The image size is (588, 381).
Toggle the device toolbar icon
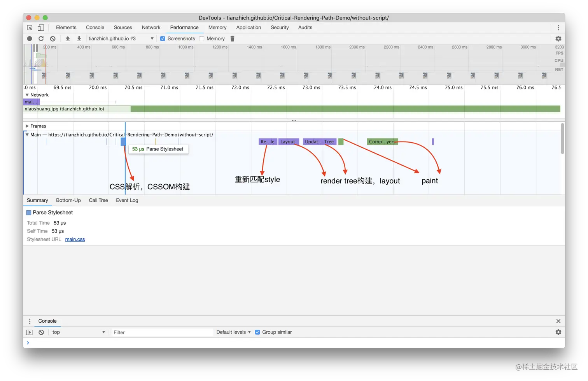pos(40,28)
